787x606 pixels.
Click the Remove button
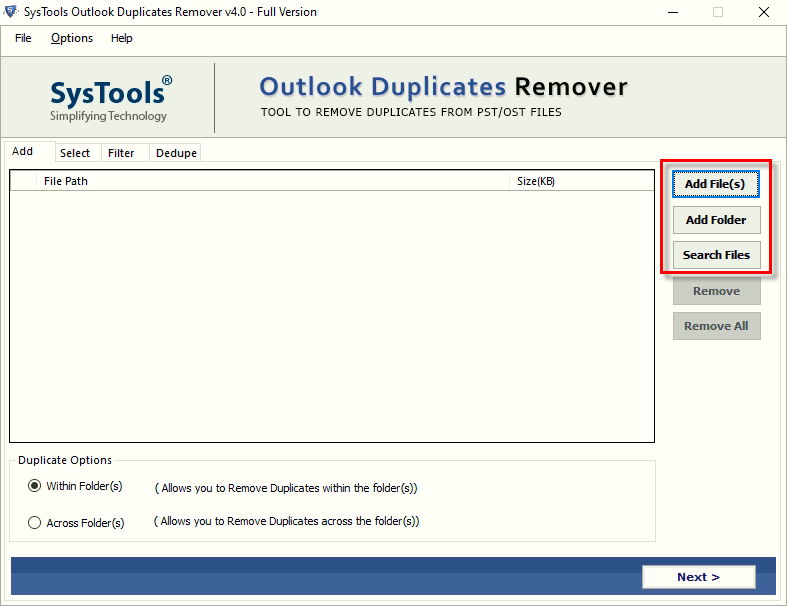pyautogui.click(x=715, y=291)
